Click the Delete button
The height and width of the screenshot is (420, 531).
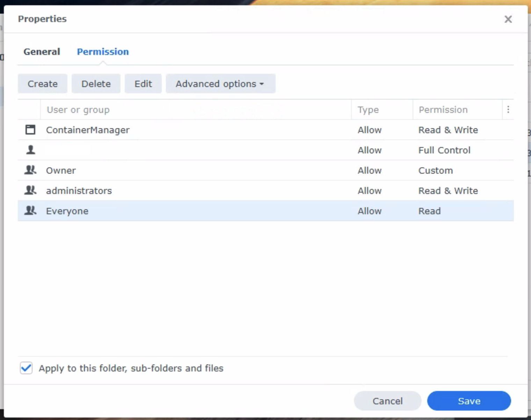[96, 84]
